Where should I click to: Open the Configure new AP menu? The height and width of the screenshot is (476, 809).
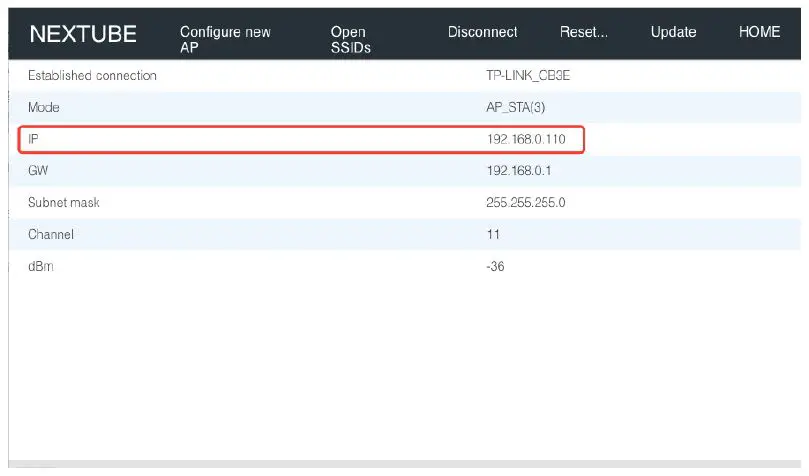coord(225,39)
